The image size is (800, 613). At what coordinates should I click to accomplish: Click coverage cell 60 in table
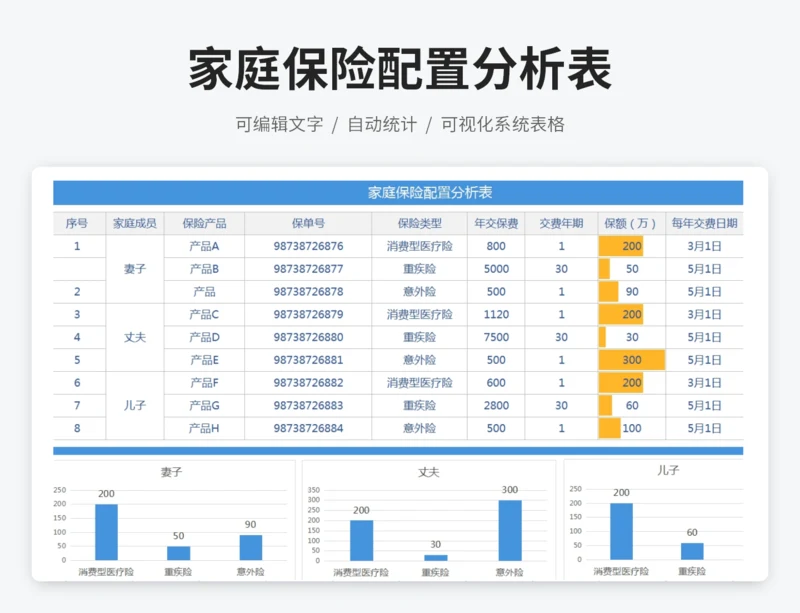[x=632, y=406]
